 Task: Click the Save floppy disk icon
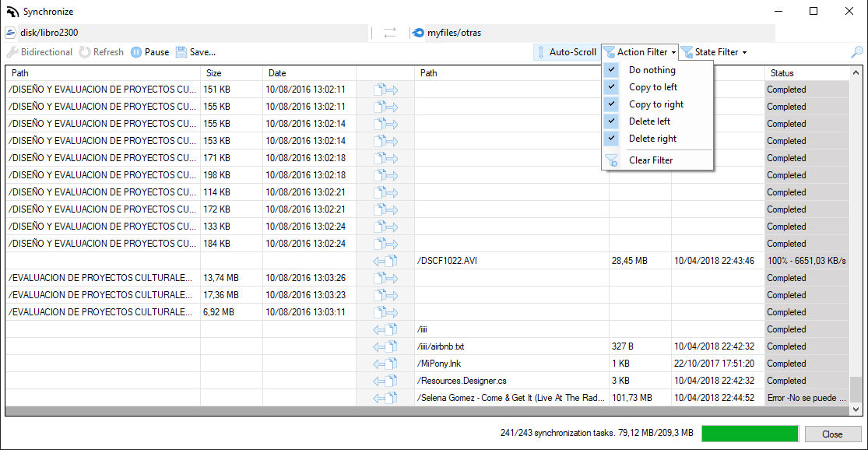[181, 52]
